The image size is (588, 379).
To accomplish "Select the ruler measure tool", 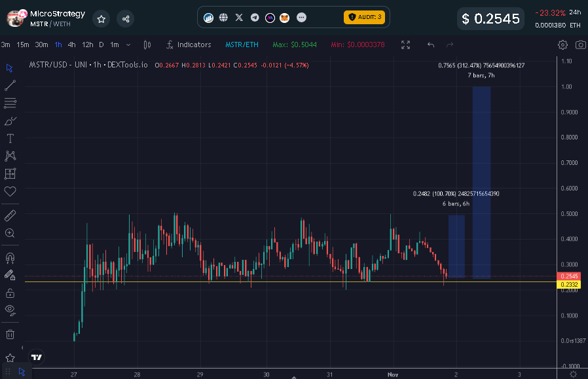I will (10, 215).
